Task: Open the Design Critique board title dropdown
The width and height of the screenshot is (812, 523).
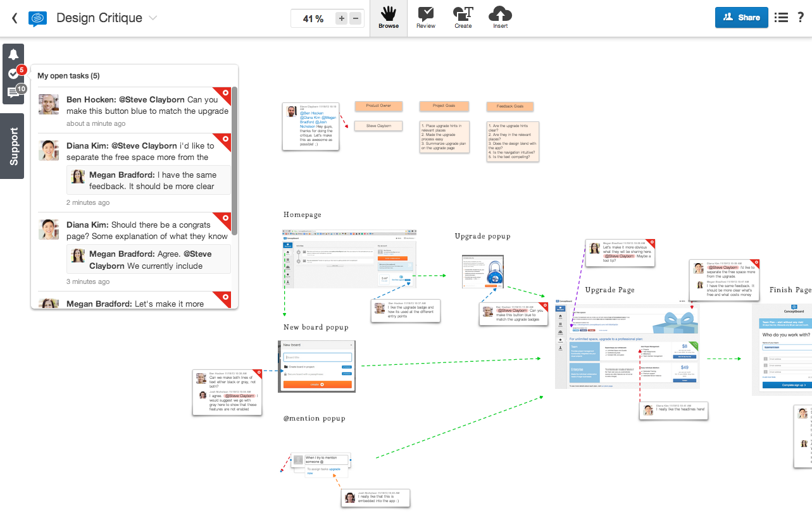Action: click(153, 18)
